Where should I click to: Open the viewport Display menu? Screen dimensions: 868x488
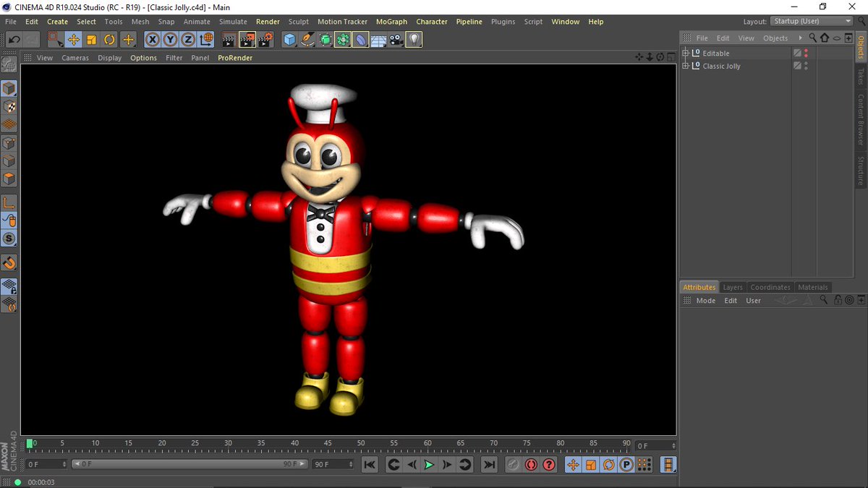110,58
